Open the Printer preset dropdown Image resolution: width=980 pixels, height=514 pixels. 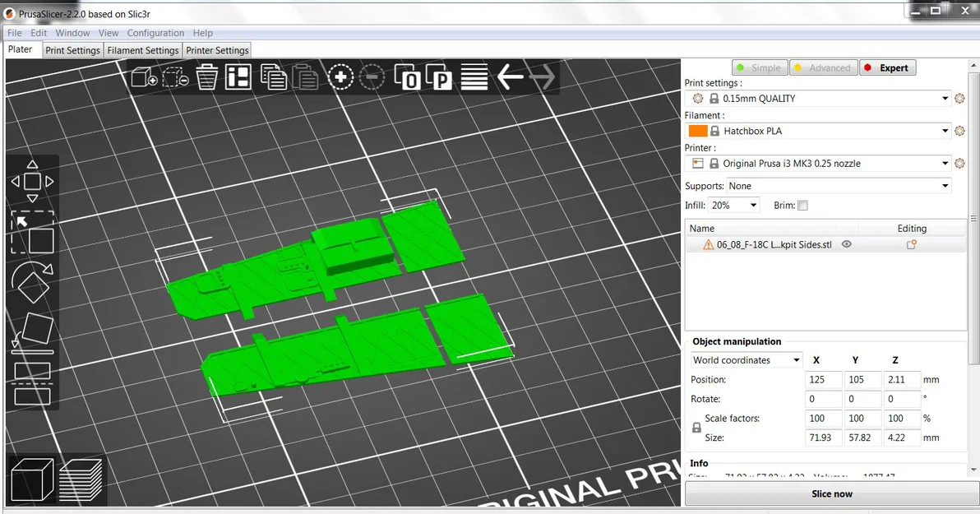point(819,163)
